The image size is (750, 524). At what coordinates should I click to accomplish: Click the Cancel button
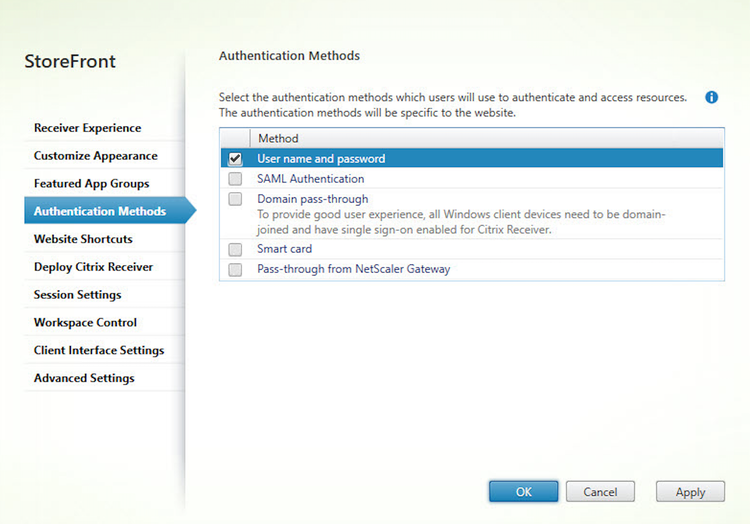[x=600, y=491]
